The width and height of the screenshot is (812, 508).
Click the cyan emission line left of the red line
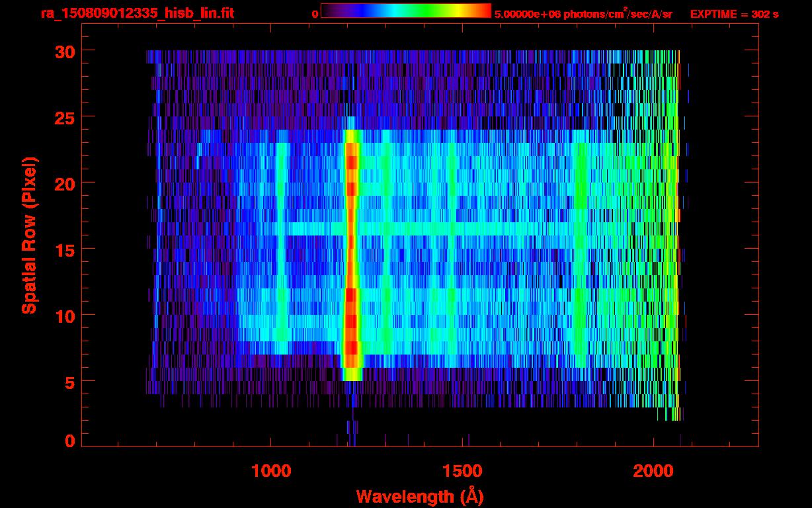pyautogui.click(x=282, y=248)
